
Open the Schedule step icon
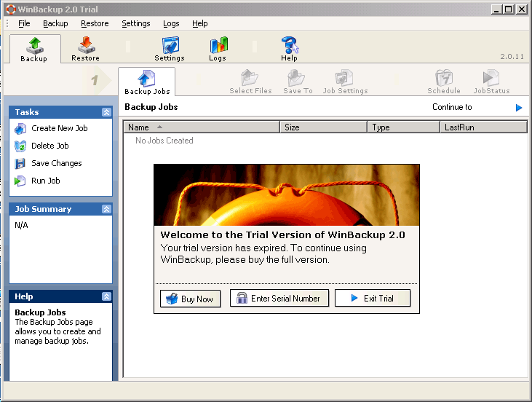[444, 82]
